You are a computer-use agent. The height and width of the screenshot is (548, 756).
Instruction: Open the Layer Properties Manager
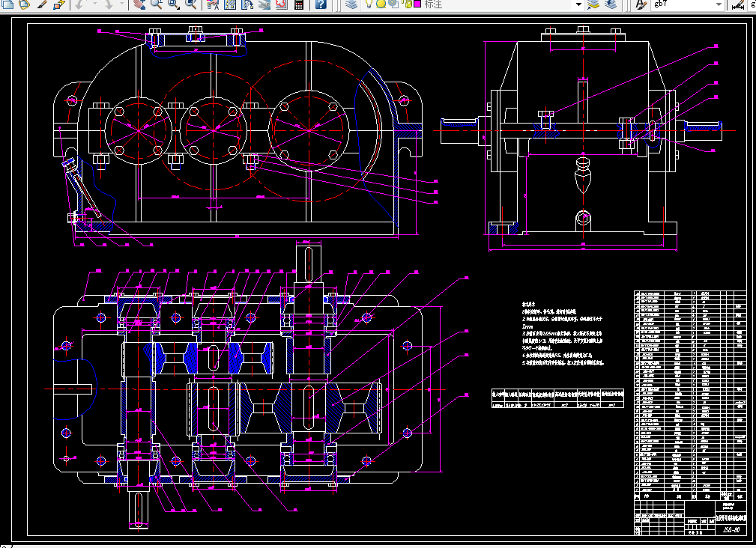(352, 4)
